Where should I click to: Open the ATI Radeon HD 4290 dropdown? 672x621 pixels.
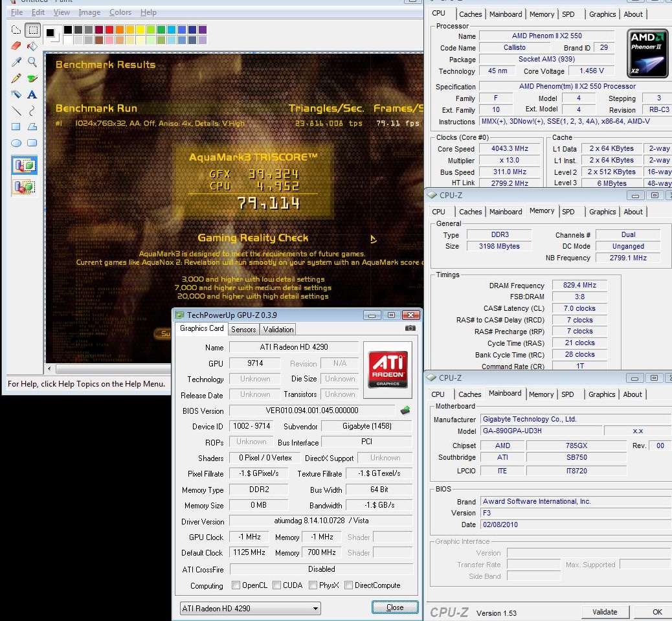tap(250, 608)
